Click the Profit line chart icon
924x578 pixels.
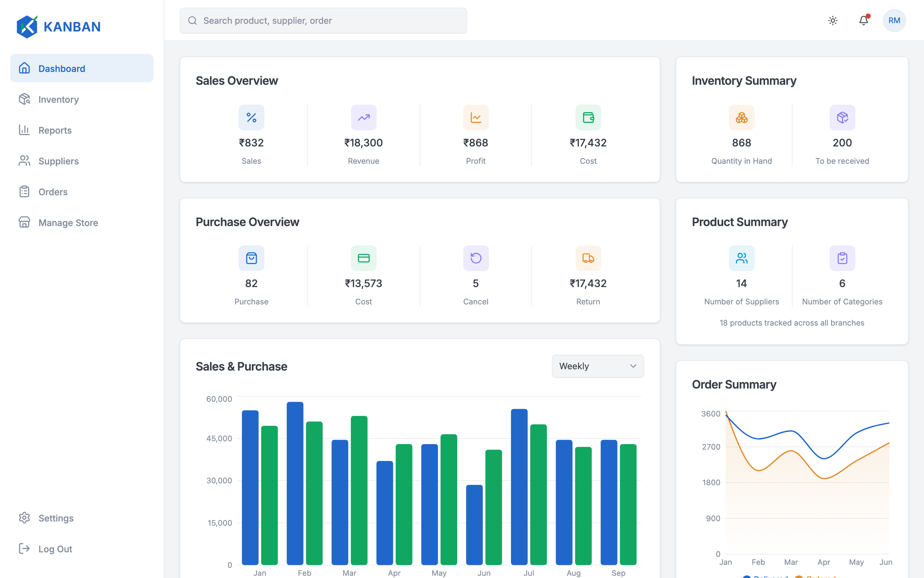(x=476, y=117)
